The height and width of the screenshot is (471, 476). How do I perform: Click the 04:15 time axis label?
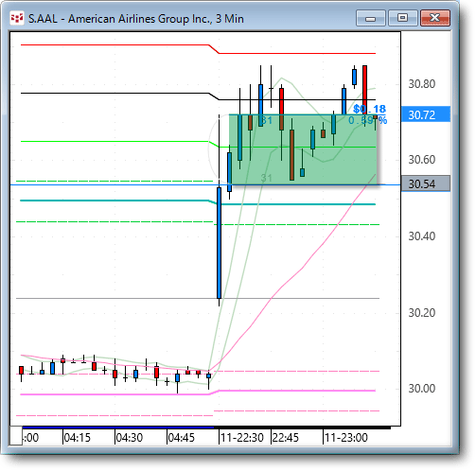coord(78,438)
